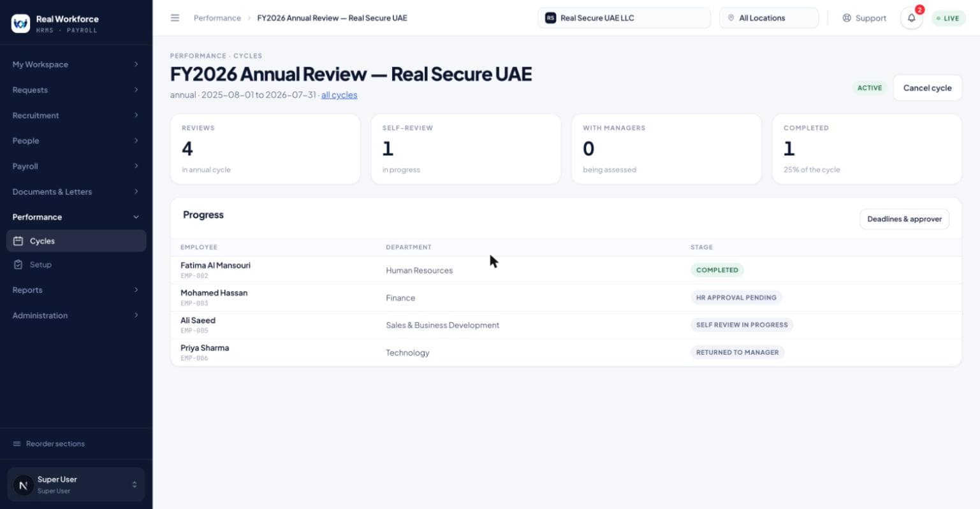The height and width of the screenshot is (509, 980).
Task: Click the Performance breadcrumb link
Action: (217, 18)
